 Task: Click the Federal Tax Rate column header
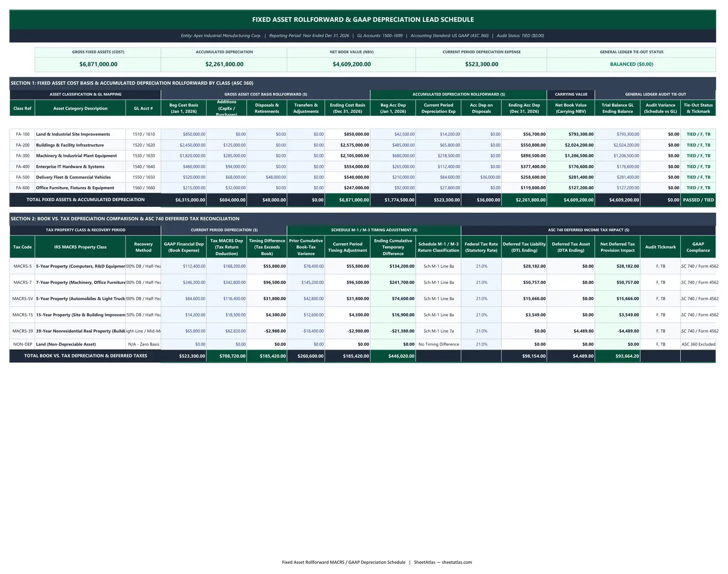(481, 247)
